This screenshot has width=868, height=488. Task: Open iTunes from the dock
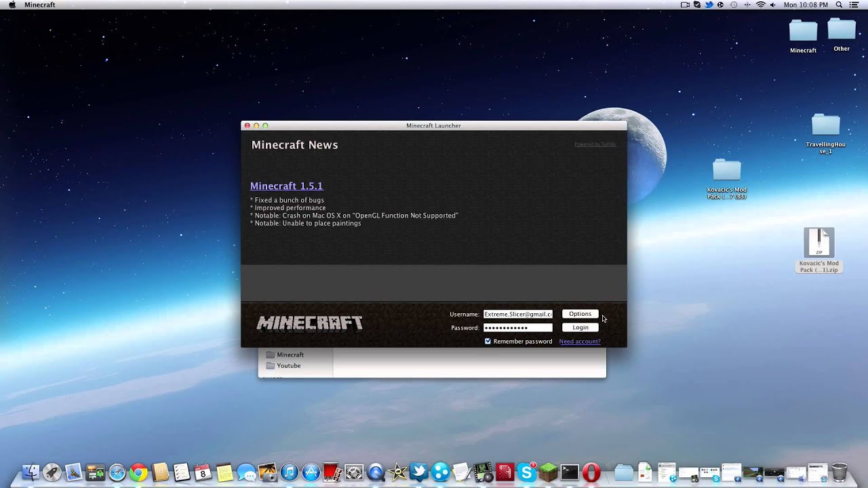click(x=289, y=472)
